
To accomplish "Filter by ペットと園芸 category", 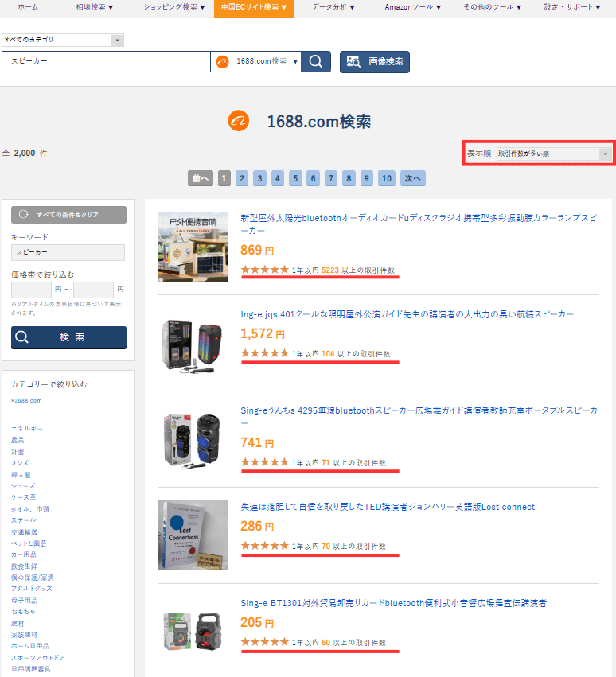I will pyautogui.click(x=29, y=543).
